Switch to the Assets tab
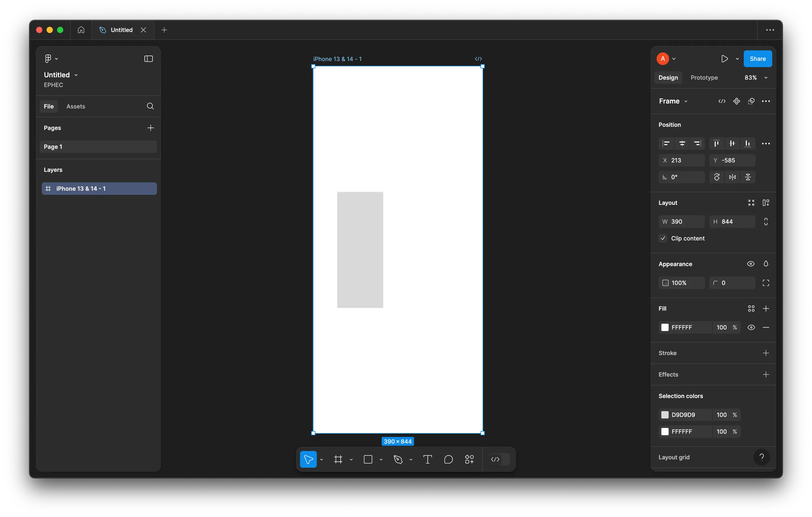812x517 pixels. tap(76, 106)
